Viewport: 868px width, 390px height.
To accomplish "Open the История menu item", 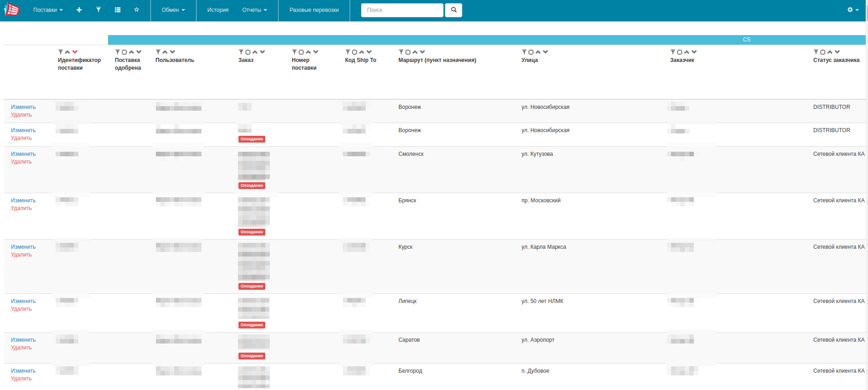I will point(218,10).
